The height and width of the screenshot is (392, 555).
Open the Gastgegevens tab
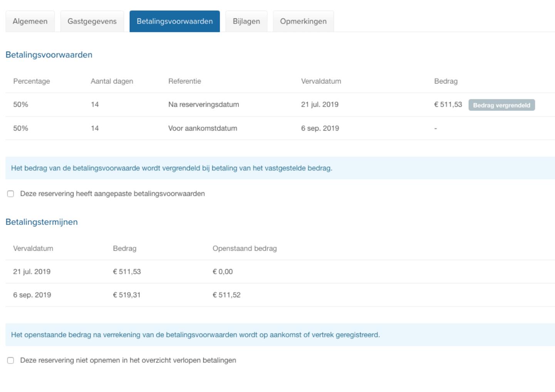92,21
